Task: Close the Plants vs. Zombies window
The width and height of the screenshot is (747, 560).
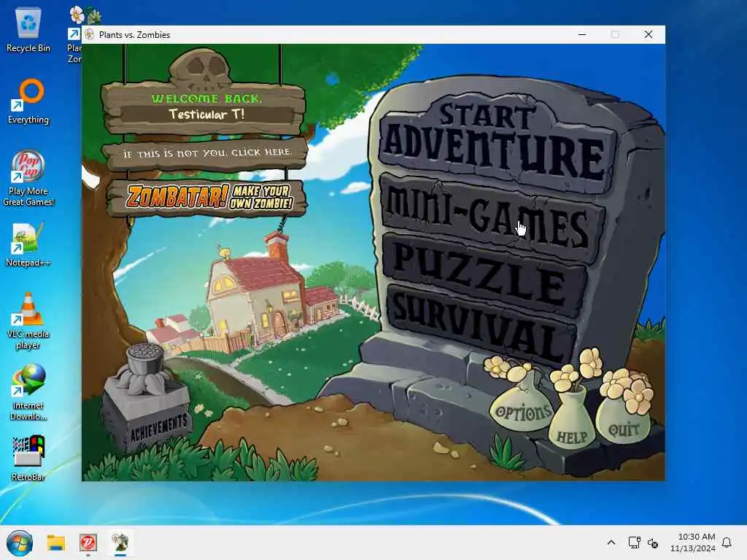Action: (x=649, y=34)
